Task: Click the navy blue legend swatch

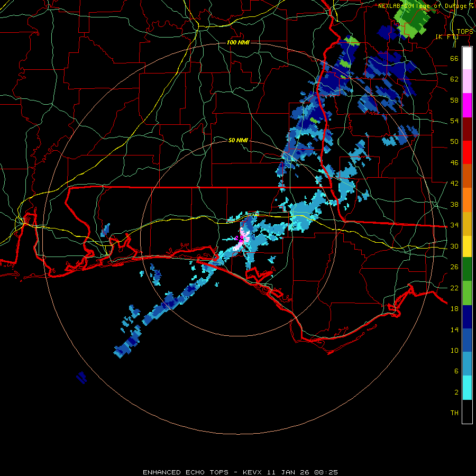Action: (x=467, y=317)
